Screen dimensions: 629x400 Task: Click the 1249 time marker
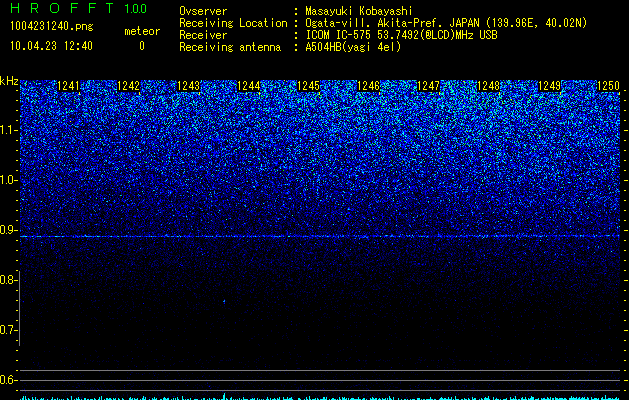click(549, 86)
